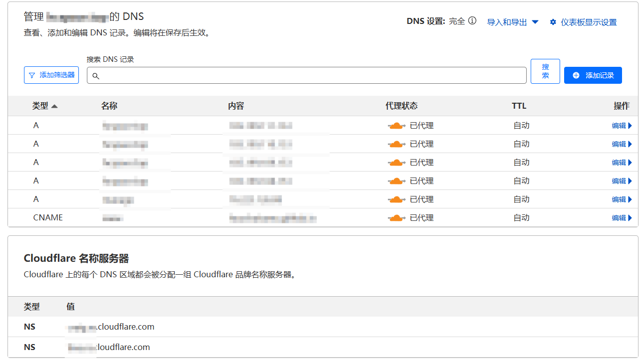This screenshot has height=363, width=644.
Task: Click the first NS cloudflare.com value
Action: click(110, 327)
